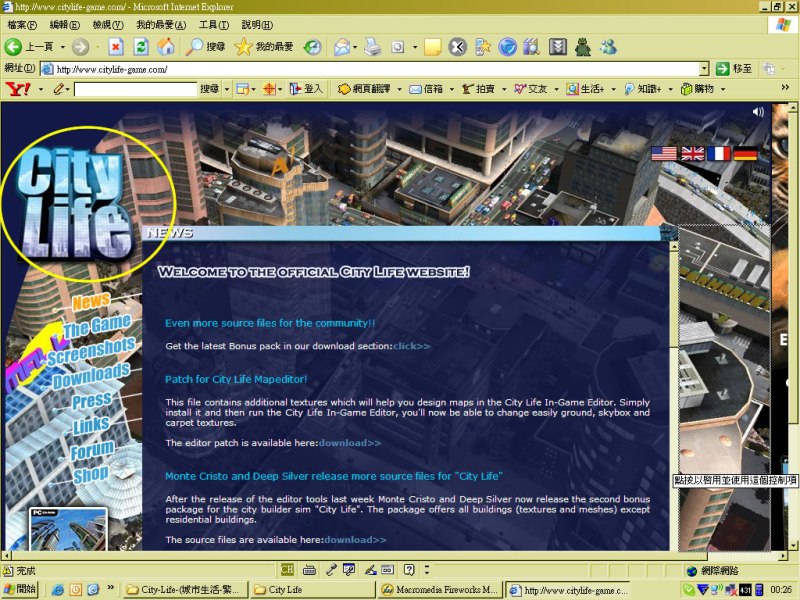
Task: Select the French flag language
Action: pos(718,154)
